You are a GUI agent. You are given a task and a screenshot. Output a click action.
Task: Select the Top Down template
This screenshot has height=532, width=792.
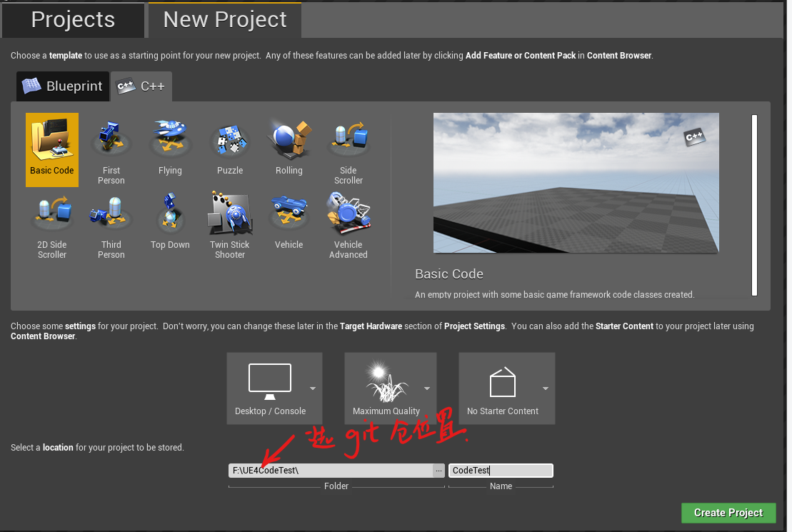point(170,218)
